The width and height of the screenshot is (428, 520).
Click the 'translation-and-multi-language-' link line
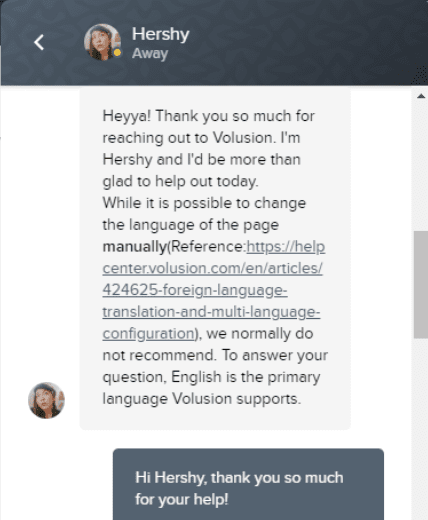tap(211, 312)
